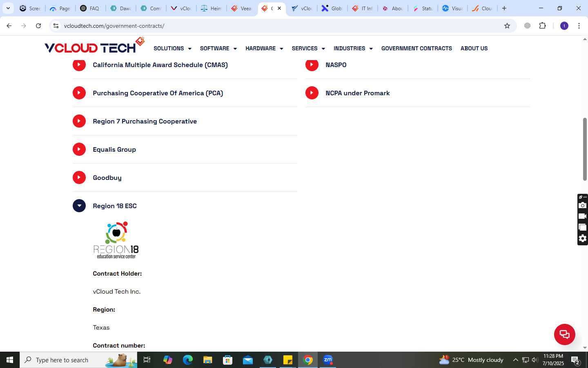Viewport: 588px width, 368px height.
Task: Click the page vertical scrollbar thumb
Action: pyautogui.click(x=585, y=149)
